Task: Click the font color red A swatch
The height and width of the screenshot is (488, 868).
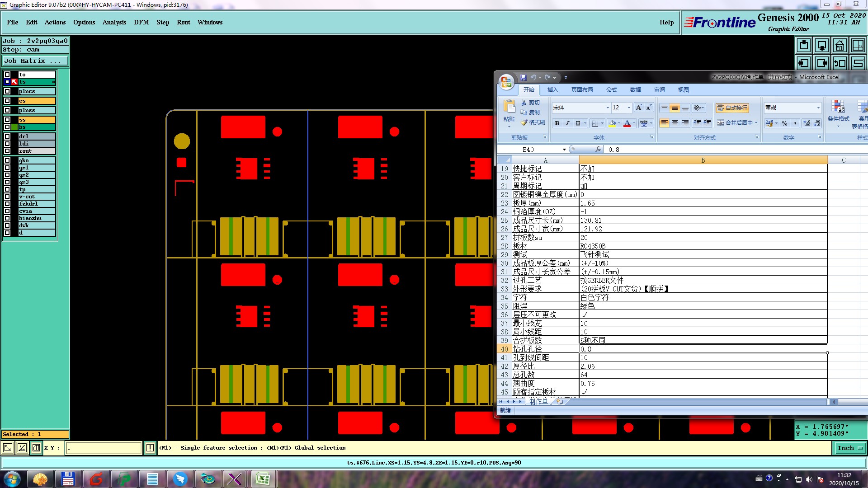Action: point(627,123)
